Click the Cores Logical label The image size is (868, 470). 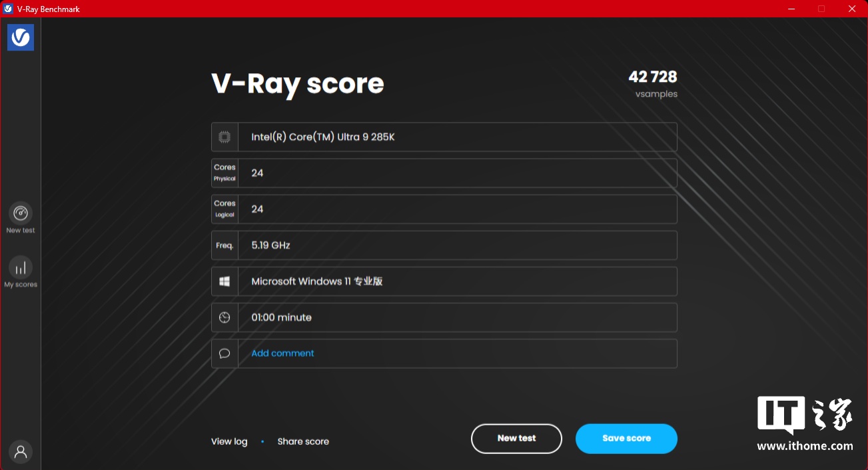click(x=224, y=209)
